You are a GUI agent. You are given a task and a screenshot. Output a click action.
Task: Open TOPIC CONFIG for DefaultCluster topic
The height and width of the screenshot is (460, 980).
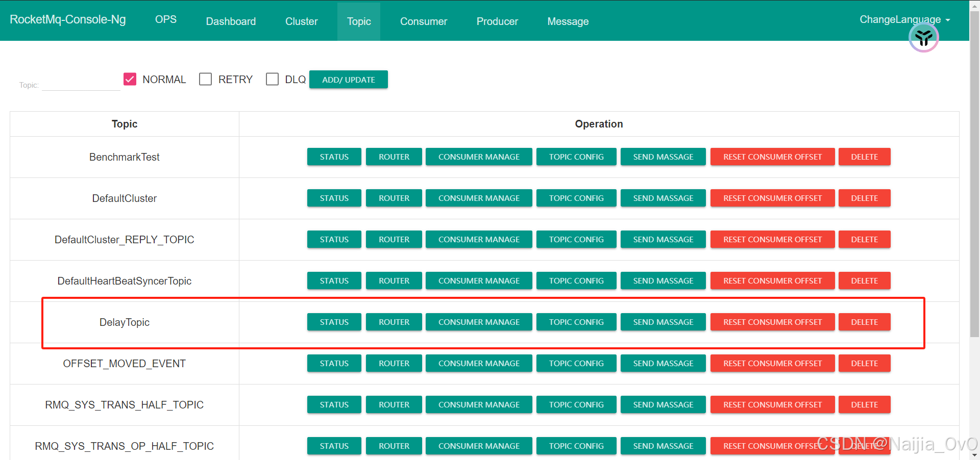click(x=576, y=198)
